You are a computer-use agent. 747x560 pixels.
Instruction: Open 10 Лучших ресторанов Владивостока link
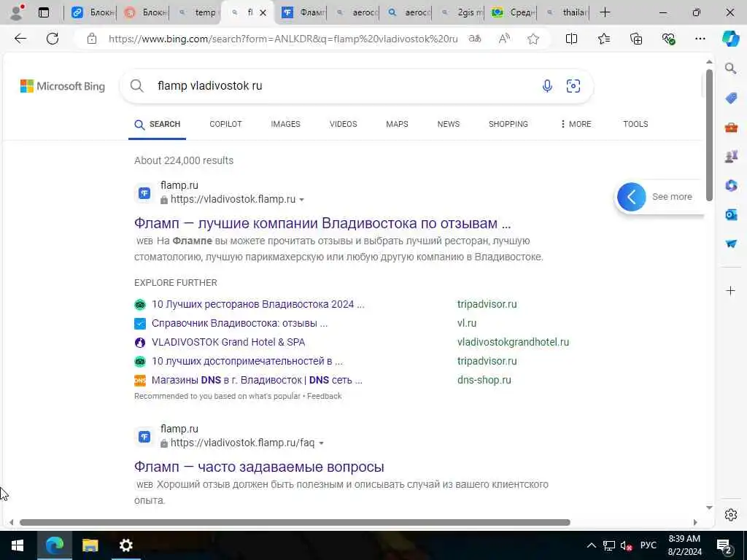(x=258, y=304)
